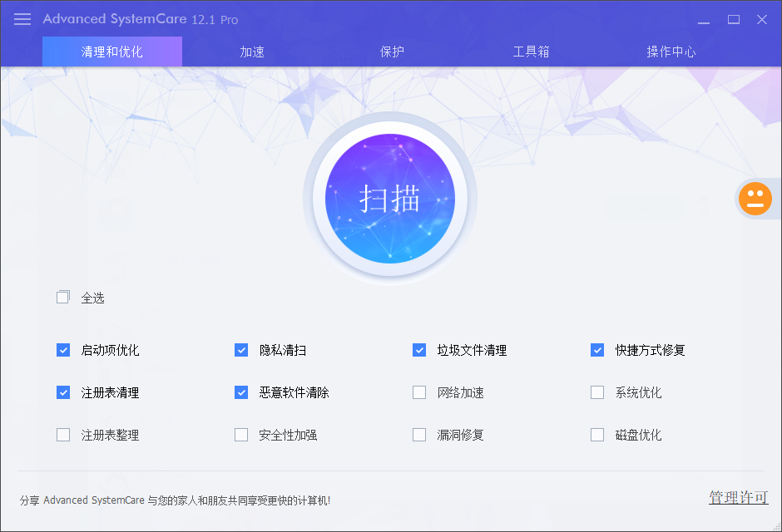The width and height of the screenshot is (782, 532).
Task: Toggle 快捷方式修复 checkbox
Action: [597, 350]
